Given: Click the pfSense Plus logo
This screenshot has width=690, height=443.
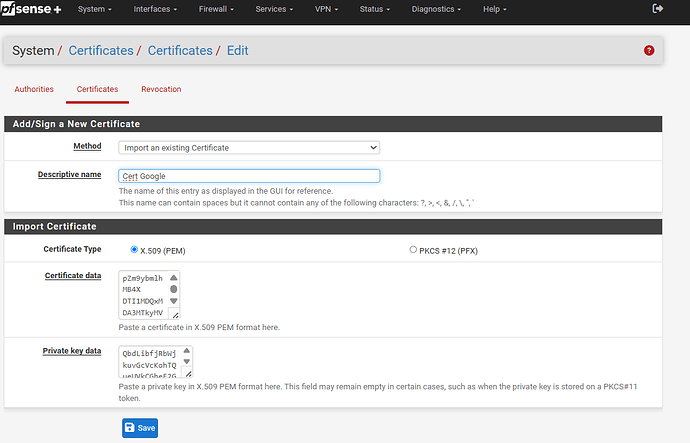Looking at the screenshot, I should point(31,9).
